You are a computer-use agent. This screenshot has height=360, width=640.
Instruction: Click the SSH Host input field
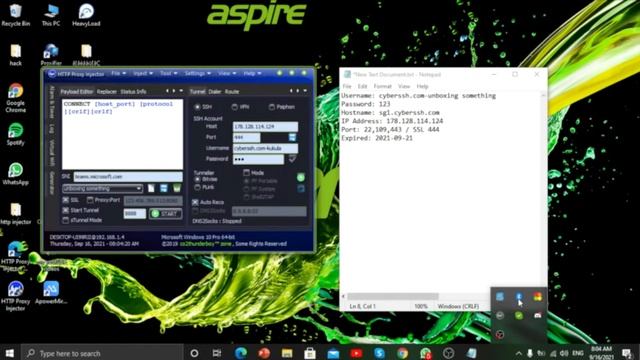[x=265, y=127]
